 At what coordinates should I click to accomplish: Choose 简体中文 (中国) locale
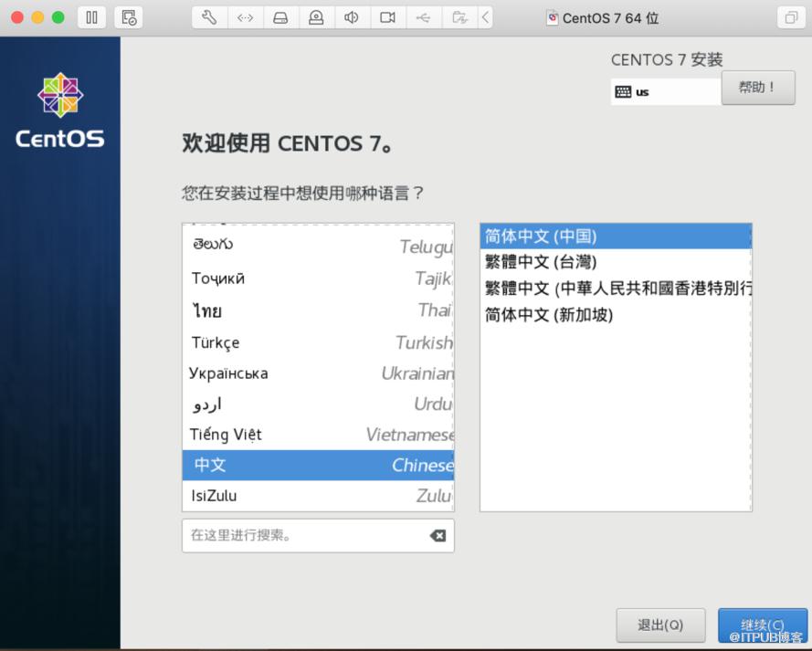click(616, 236)
